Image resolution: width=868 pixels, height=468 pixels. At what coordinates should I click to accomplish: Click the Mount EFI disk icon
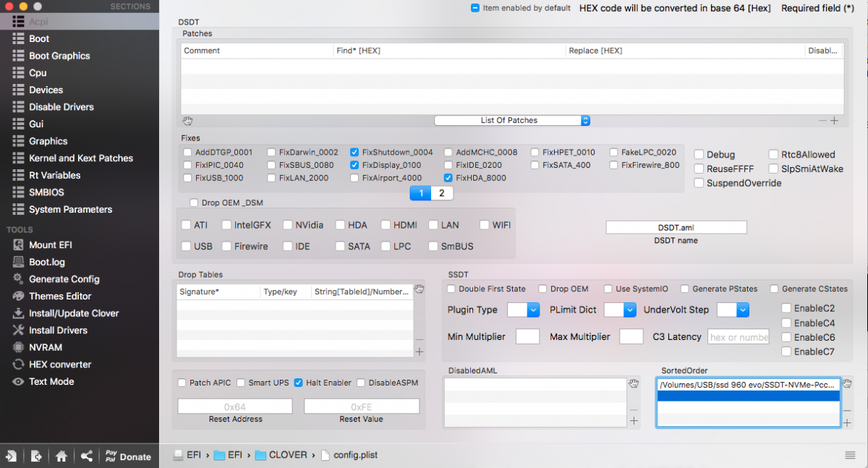(x=18, y=245)
